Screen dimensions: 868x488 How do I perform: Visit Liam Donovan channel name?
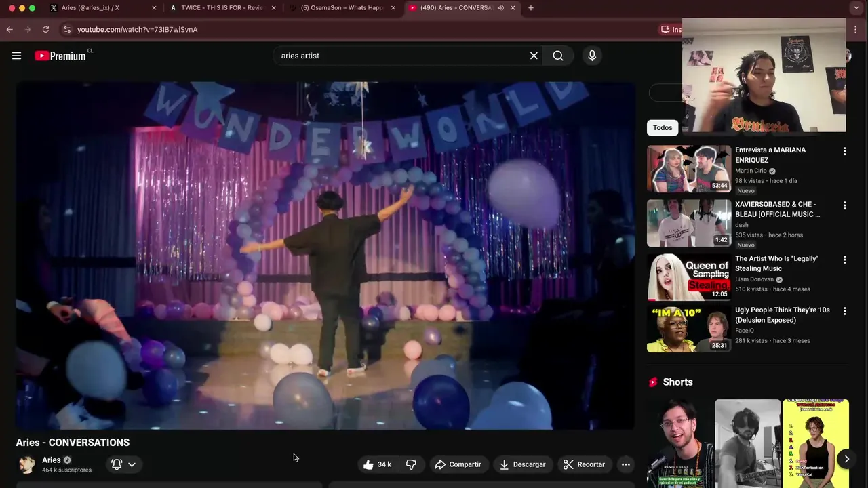click(x=755, y=279)
